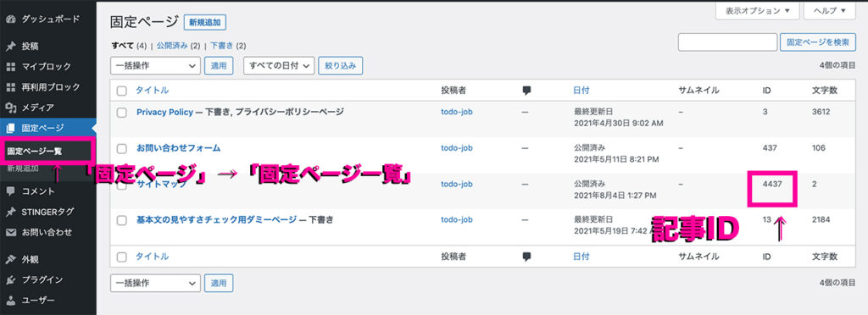
Task: Click the メディア media icon
Action: (x=10, y=108)
